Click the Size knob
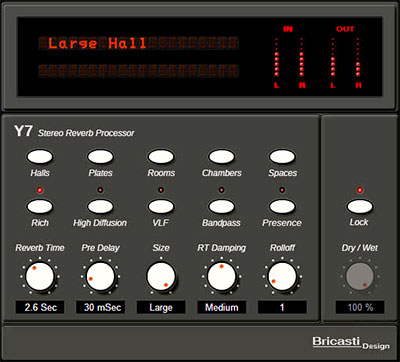400x362 pixels. coord(161,277)
